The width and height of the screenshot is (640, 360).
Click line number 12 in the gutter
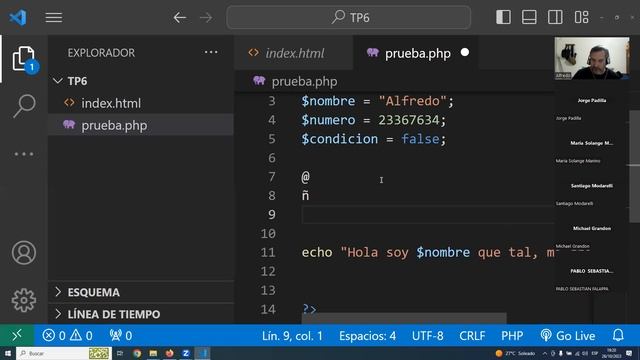pyautogui.click(x=268, y=271)
